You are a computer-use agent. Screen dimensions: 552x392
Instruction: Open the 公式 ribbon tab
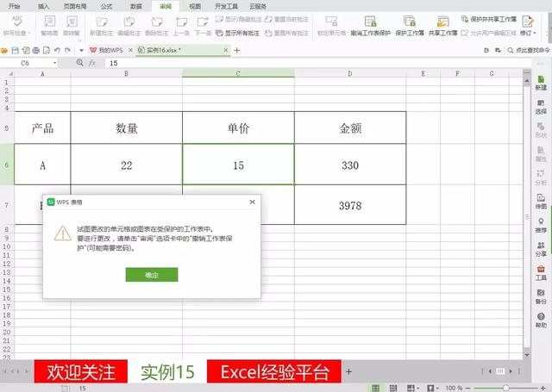[106, 6]
